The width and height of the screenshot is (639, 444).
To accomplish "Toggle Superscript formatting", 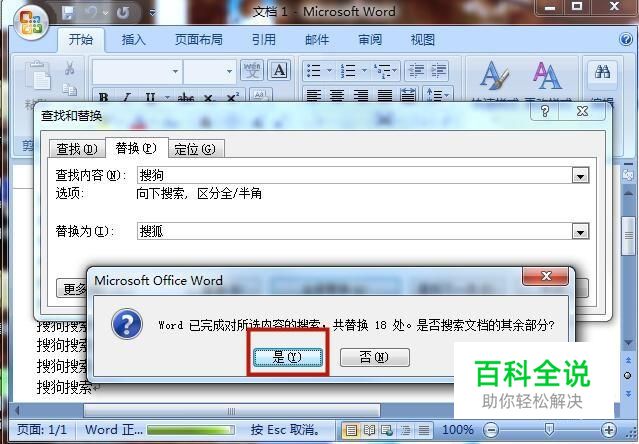I will [x=232, y=97].
